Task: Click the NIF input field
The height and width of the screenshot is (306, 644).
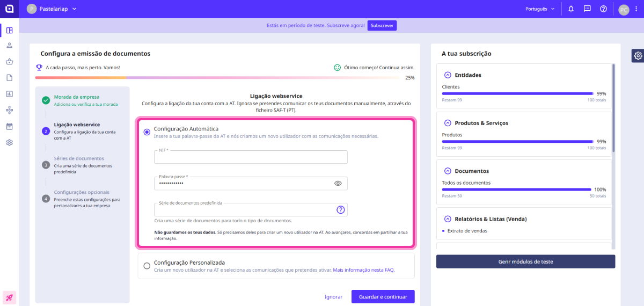Action: coord(251,157)
